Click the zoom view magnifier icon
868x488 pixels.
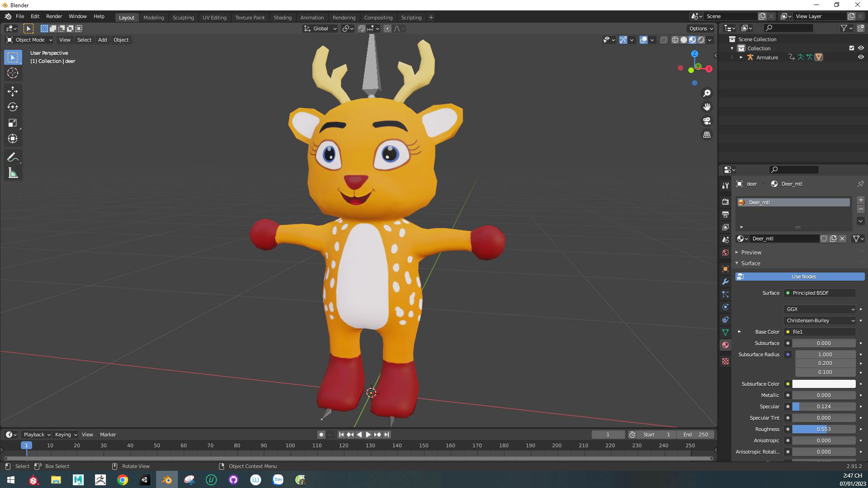click(x=707, y=93)
